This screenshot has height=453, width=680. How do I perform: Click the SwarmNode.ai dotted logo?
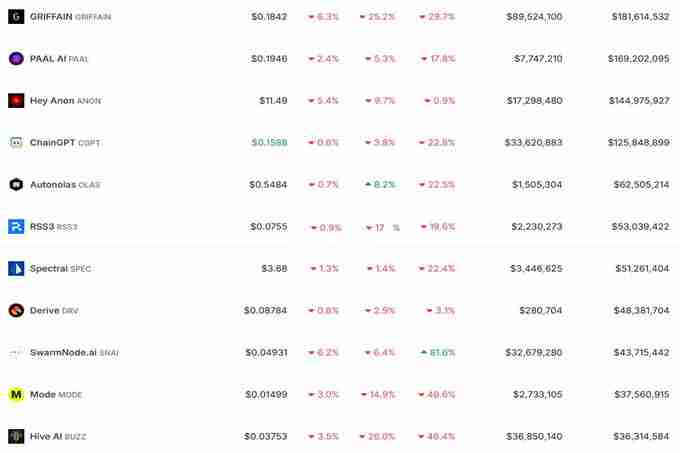16,353
